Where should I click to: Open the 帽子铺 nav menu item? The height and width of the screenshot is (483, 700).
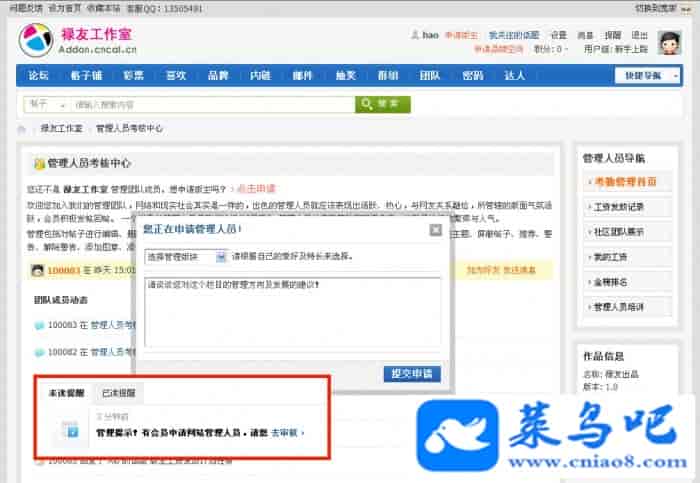[x=86, y=75]
